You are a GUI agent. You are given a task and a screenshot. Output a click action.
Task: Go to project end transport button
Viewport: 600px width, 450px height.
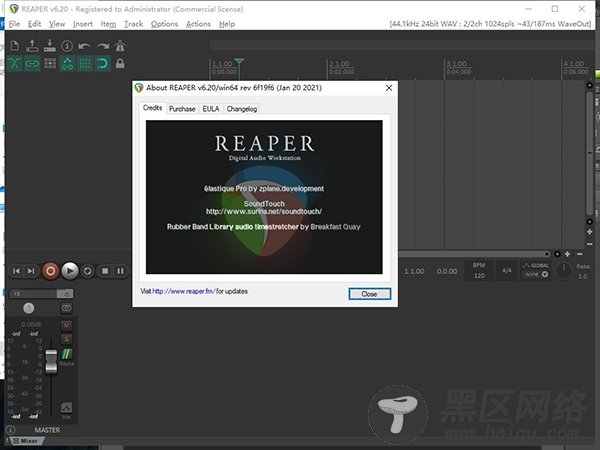click(x=31, y=271)
